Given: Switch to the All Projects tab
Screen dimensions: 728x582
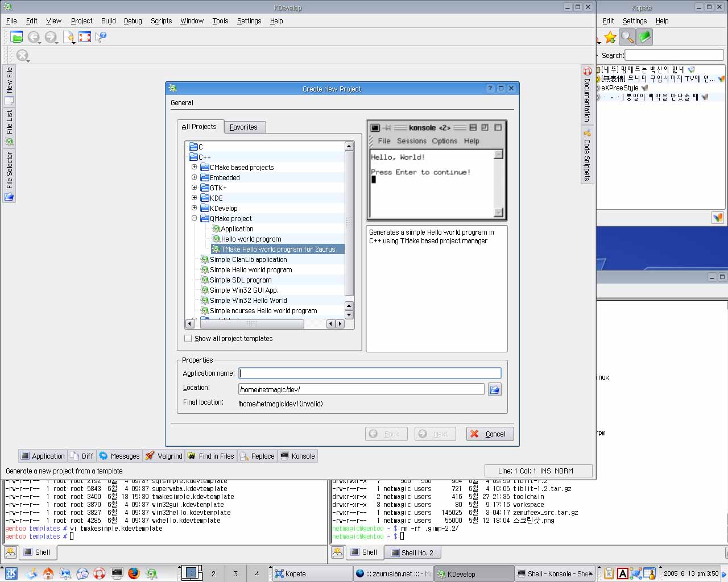Looking at the screenshot, I should (200, 127).
